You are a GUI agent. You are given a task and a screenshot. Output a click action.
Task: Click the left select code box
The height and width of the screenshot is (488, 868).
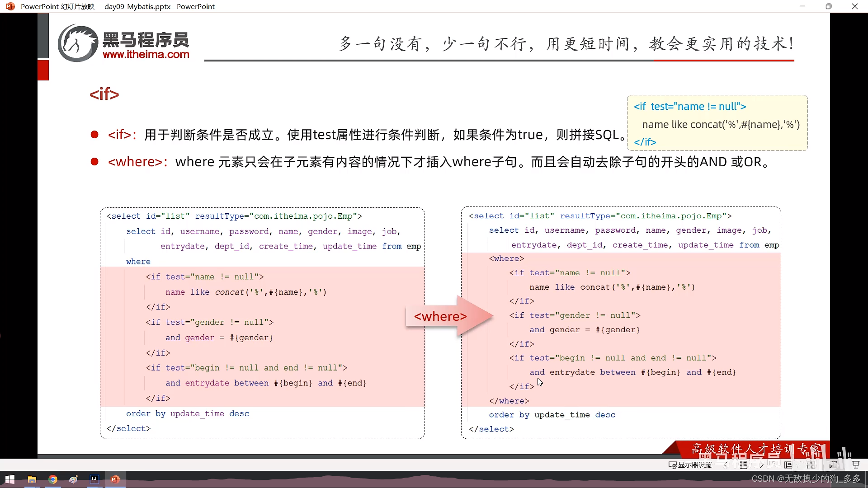point(262,323)
